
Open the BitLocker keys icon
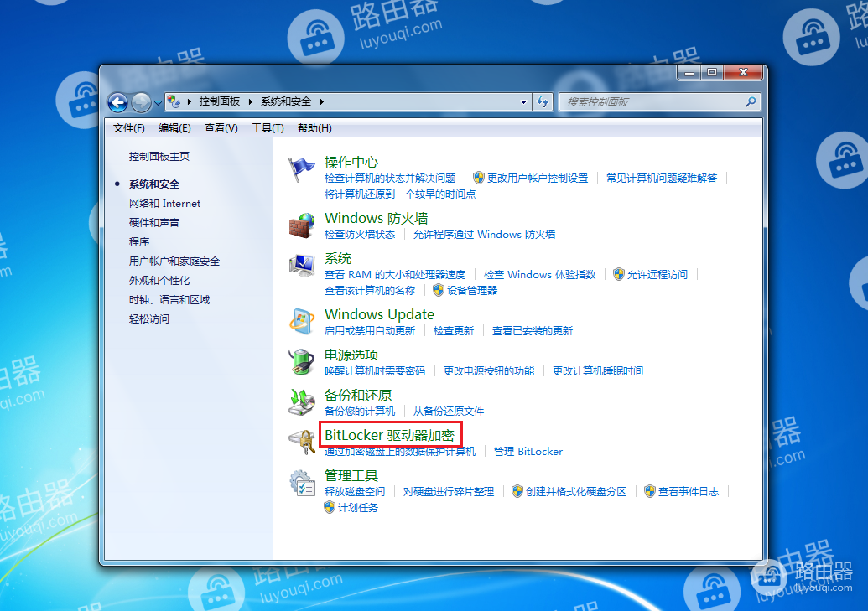[x=302, y=442]
